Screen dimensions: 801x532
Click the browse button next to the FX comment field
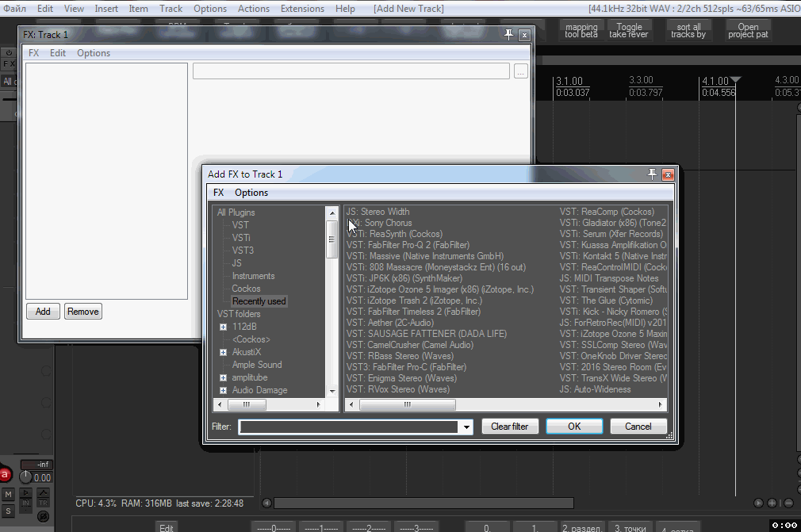tap(520, 71)
